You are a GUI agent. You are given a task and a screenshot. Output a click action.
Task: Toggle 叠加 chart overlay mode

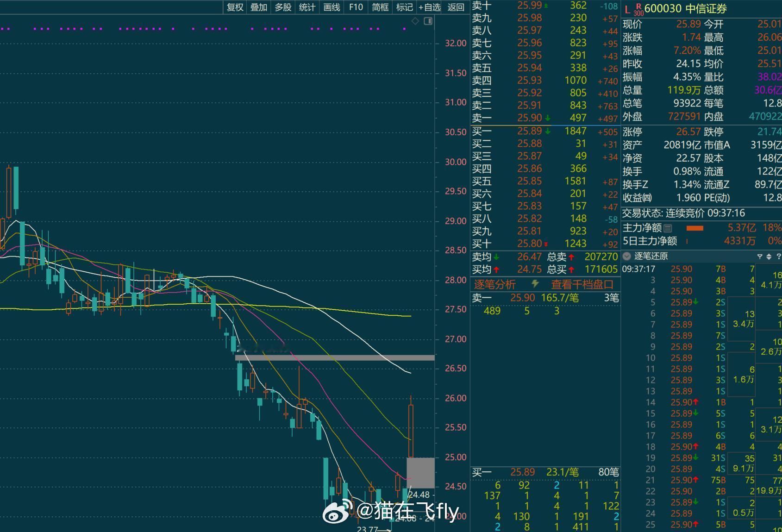258,7
